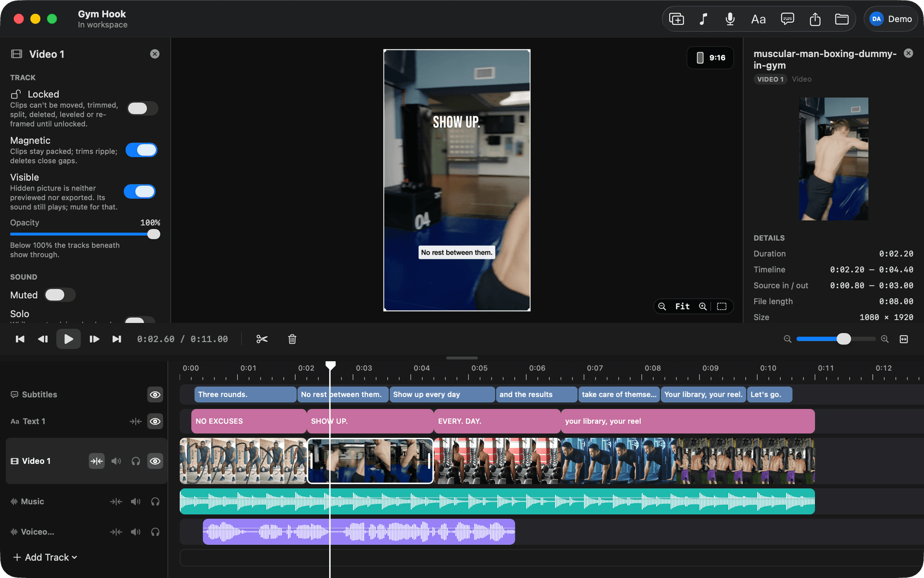
Task: Jump to start of timeline
Action: click(20, 339)
